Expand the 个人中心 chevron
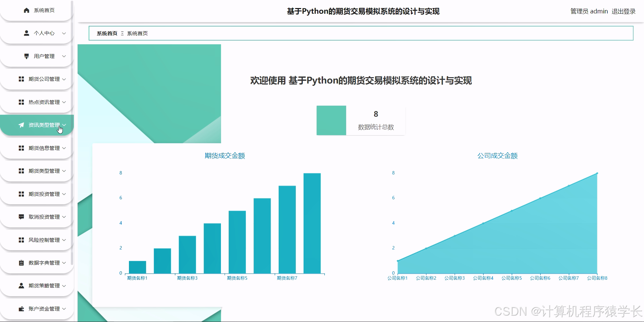 pos(64,33)
